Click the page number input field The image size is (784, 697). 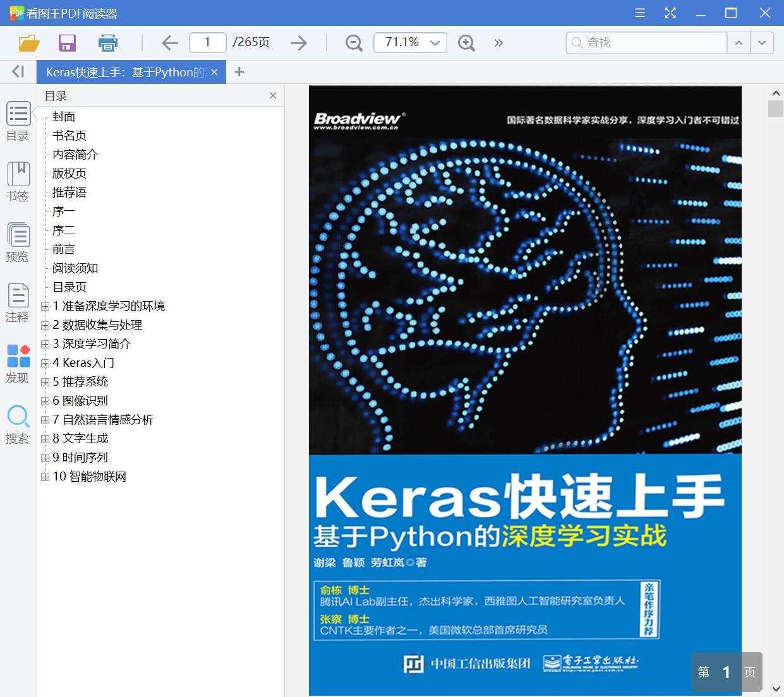[207, 42]
